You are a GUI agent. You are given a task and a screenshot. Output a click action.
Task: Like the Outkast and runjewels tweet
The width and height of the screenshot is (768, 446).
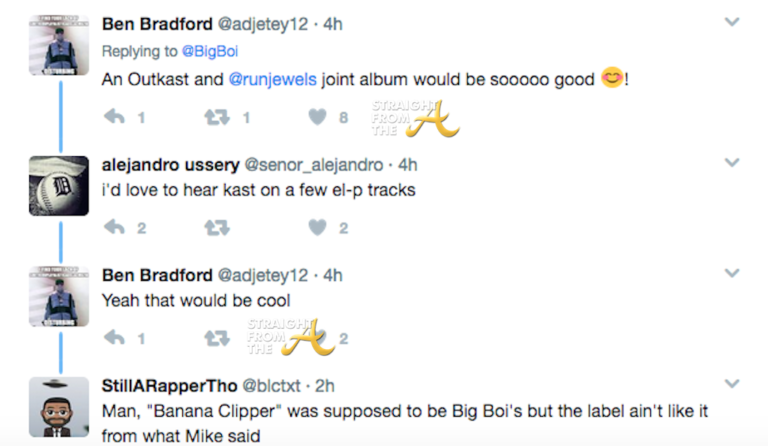point(318,118)
